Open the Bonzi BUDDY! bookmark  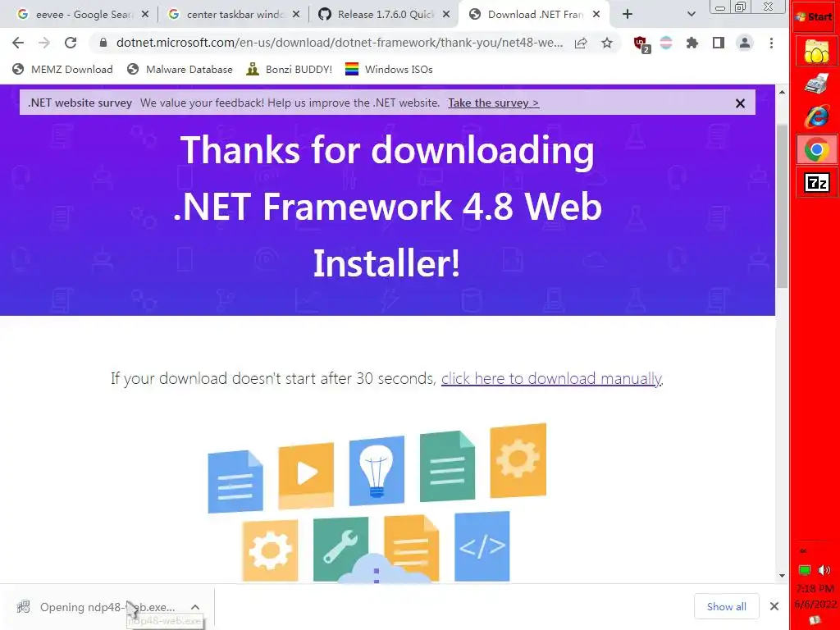pyautogui.click(x=290, y=69)
